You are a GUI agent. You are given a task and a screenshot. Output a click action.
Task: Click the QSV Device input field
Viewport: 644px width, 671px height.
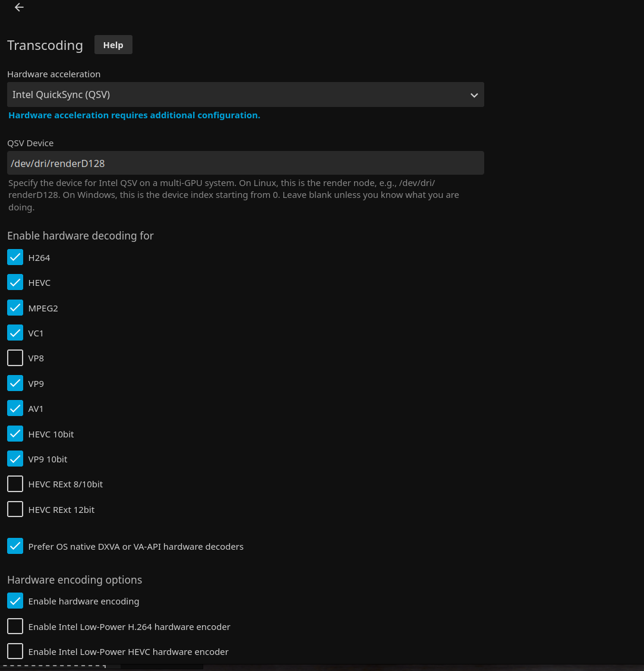click(x=245, y=163)
